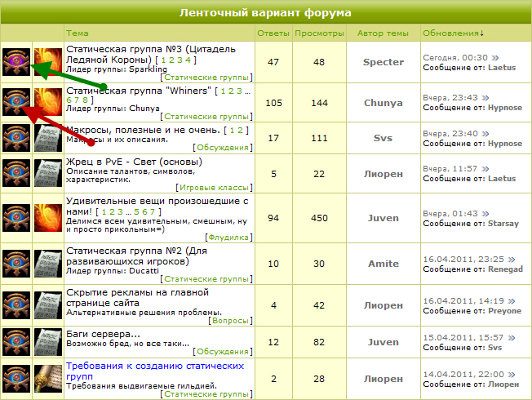Click the eye status icon in the Жрец в PvE row

(16, 175)
